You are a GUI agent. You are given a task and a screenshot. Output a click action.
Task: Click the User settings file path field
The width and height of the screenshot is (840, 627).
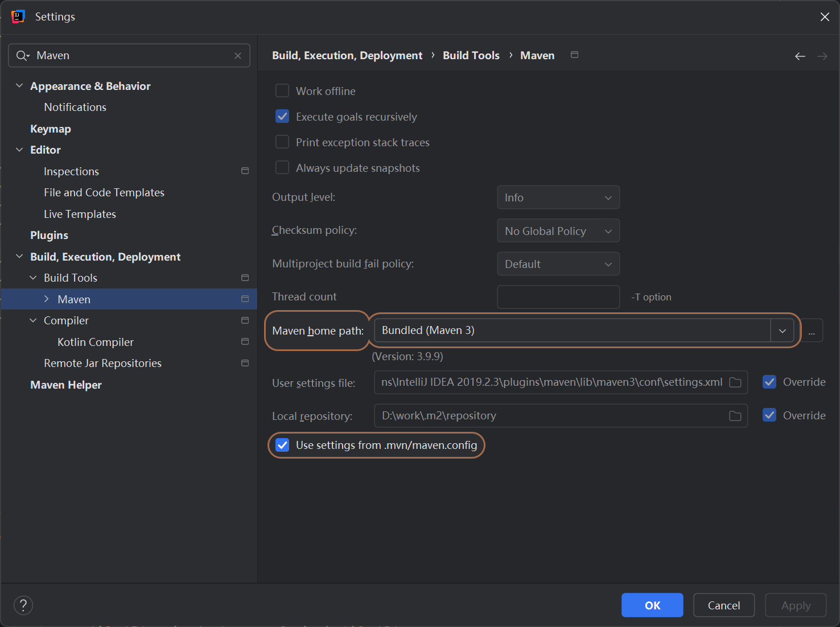click(x=561, y=382)
